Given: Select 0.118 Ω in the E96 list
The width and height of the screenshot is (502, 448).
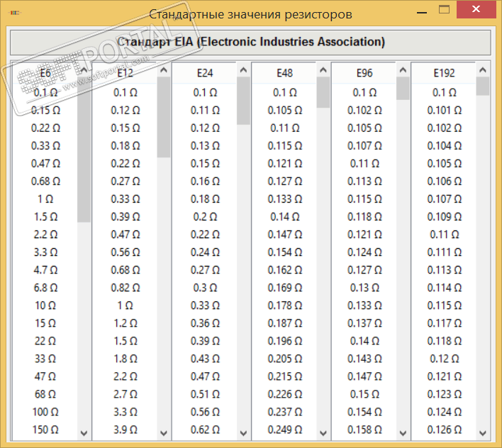Looking at the screenshot, I should pyautogui.click(x=364, y=217).
